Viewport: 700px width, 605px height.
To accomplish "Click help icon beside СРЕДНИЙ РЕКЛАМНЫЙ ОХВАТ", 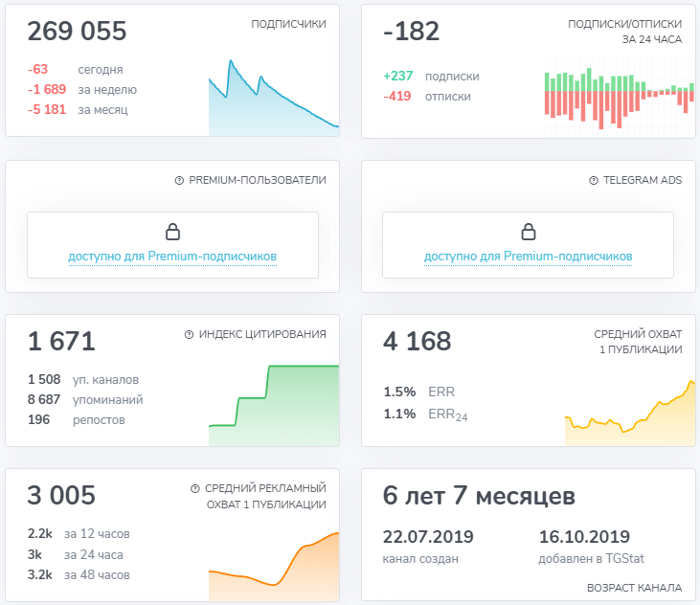I will pos(195,488).
